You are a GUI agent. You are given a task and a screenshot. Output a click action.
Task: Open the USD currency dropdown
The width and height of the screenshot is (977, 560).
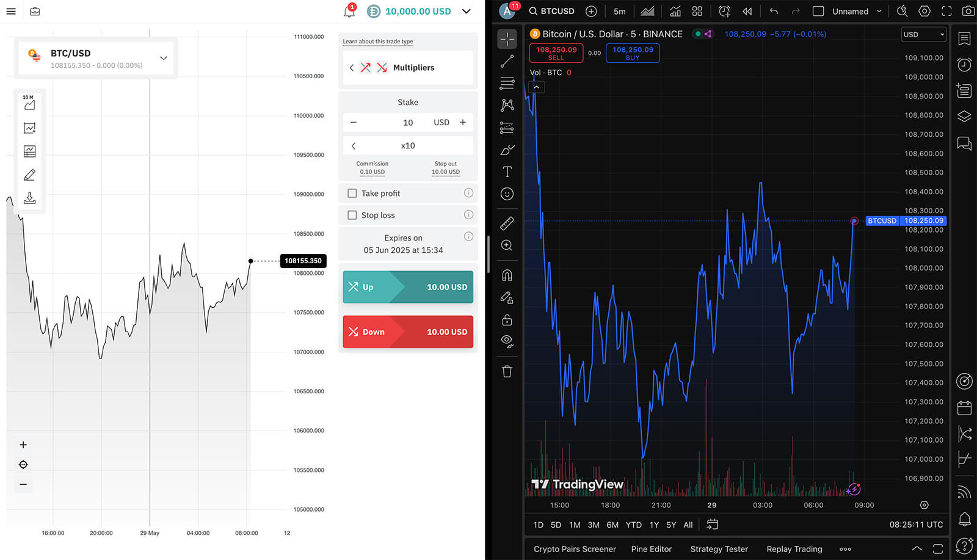tap(923, 35)
